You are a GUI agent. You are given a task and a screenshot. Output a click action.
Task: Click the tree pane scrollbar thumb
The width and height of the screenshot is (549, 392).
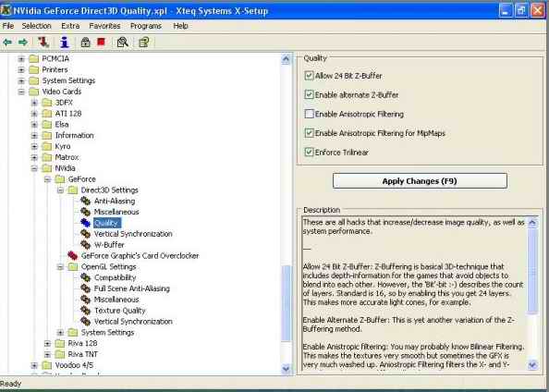(x=287, y=303)
